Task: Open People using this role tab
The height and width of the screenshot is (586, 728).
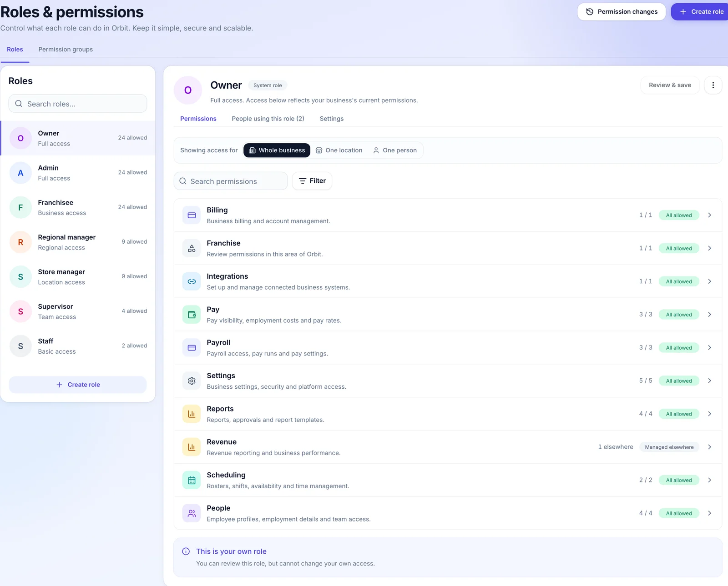Action: [x=268, y=119]
